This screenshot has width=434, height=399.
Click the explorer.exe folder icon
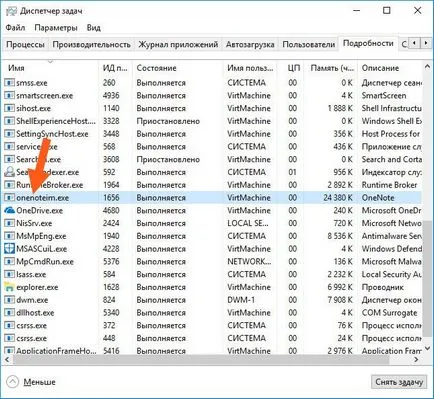coord(9,287)
